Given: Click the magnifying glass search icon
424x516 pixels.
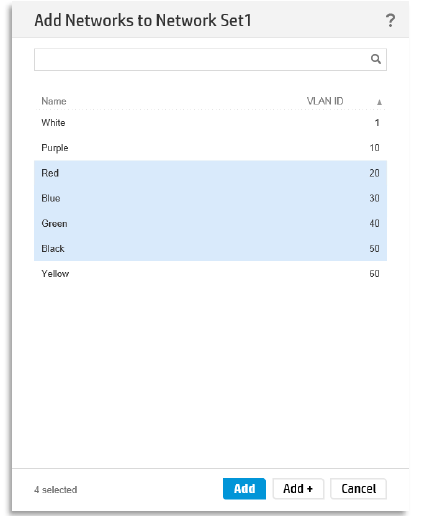Looking at the screenshot, I should (x=376, y=59).
